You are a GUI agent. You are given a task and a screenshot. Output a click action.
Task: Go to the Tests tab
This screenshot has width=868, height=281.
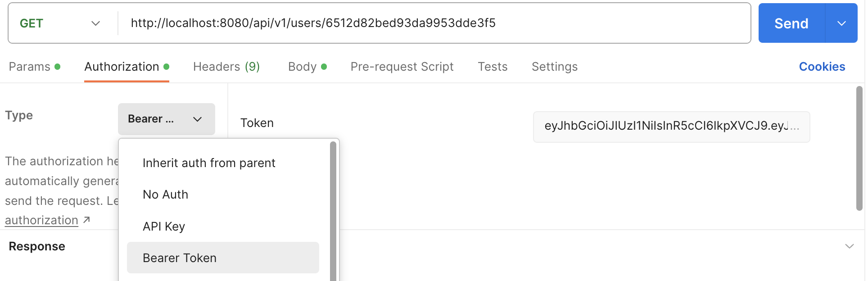pyautogui.click(x=493, y=67)
